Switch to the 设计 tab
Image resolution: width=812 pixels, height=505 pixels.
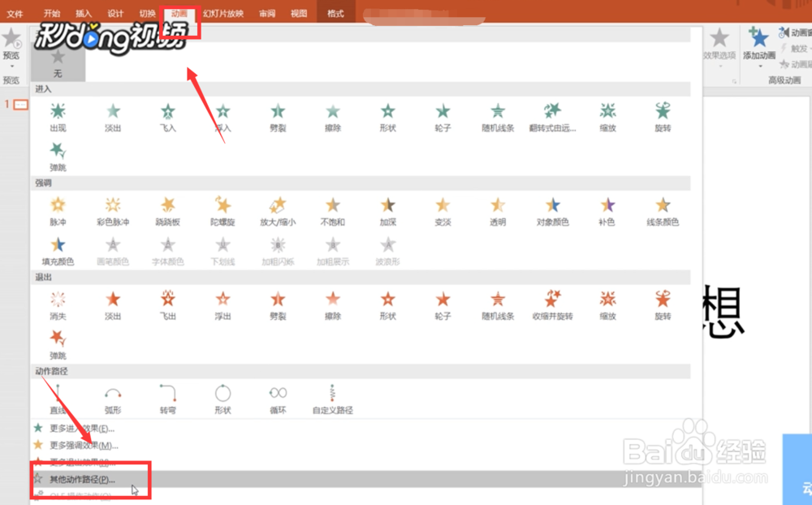115,14
